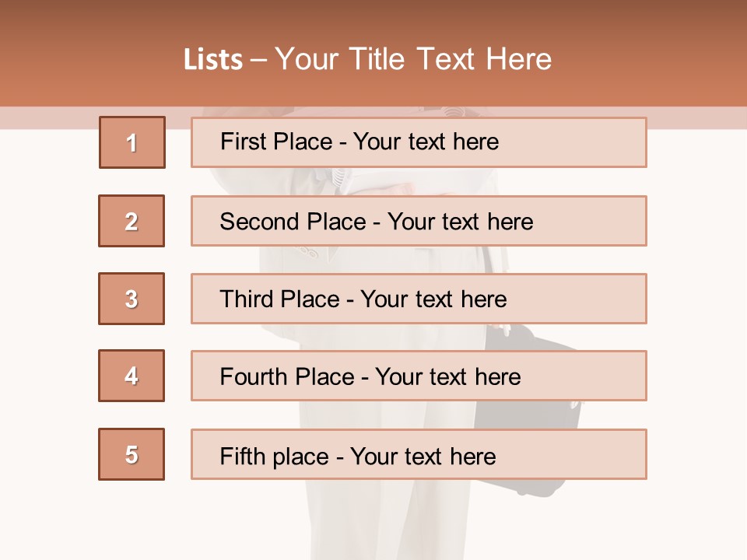
Task: Click the Second Place text bar
Action: pos(419,221)
